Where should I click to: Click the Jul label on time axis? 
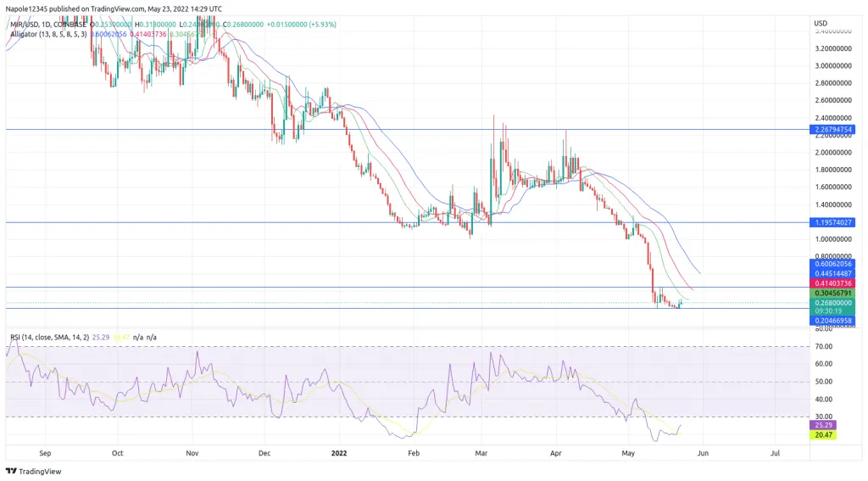(775, 453)
